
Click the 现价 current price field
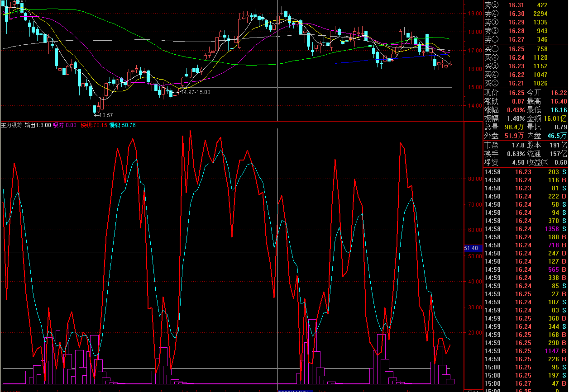(505, 93)
